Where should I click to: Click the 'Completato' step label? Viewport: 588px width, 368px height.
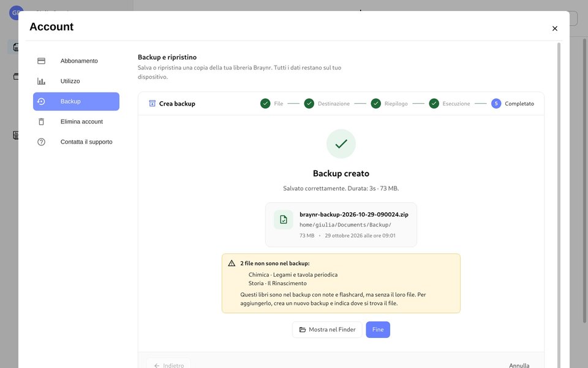click(x=519, y=104)
